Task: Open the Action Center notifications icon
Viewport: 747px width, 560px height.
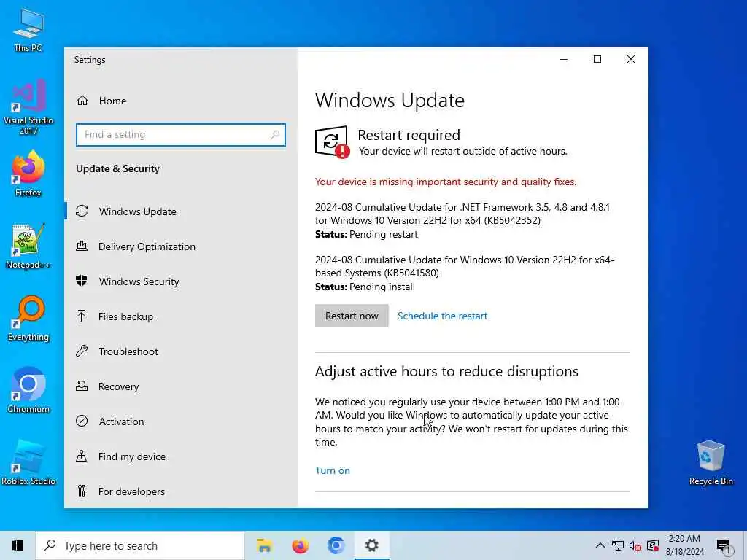Action: (x=724, y=546)
